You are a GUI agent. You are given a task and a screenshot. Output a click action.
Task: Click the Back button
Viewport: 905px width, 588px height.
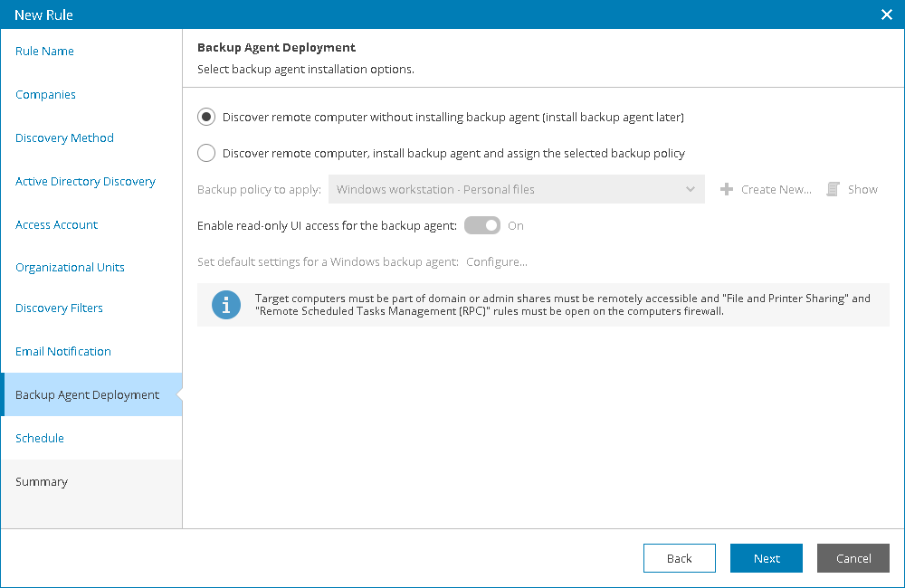click(679, 558)
